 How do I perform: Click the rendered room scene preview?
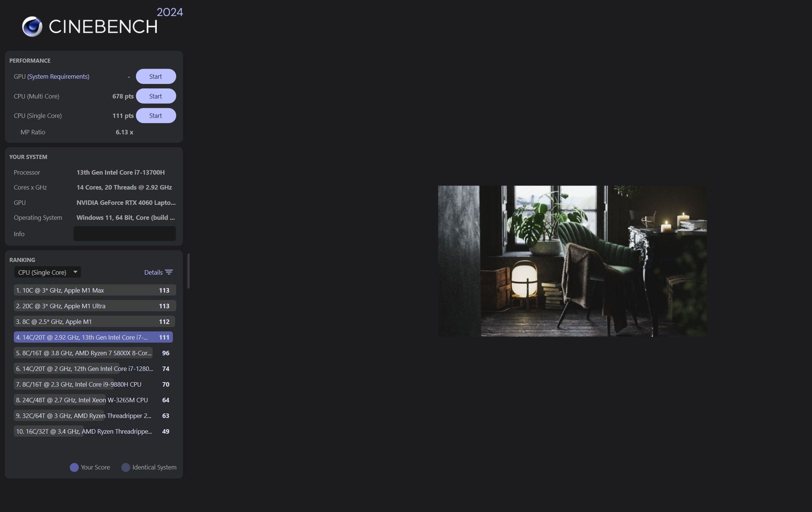tap(572, 261)
